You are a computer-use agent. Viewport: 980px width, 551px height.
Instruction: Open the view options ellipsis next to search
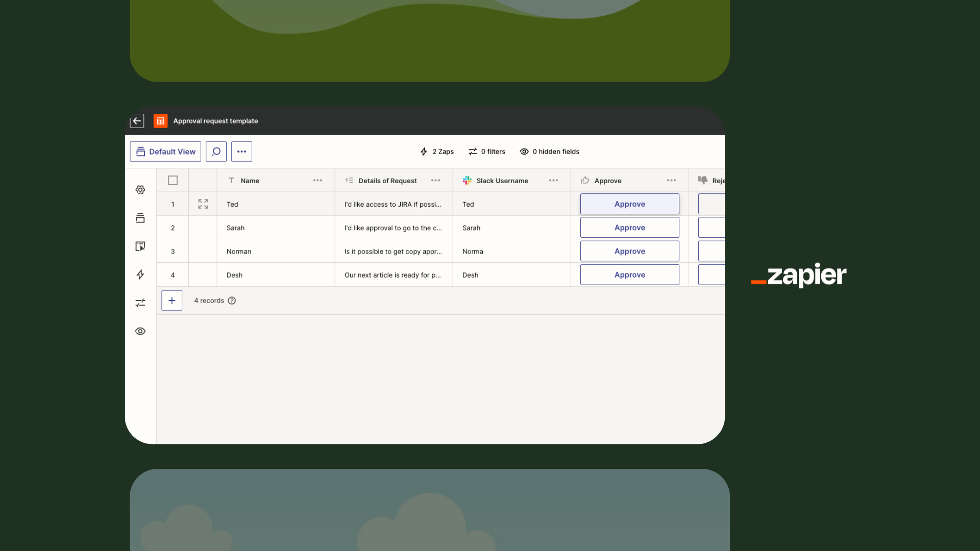click(x=241, y=151)
